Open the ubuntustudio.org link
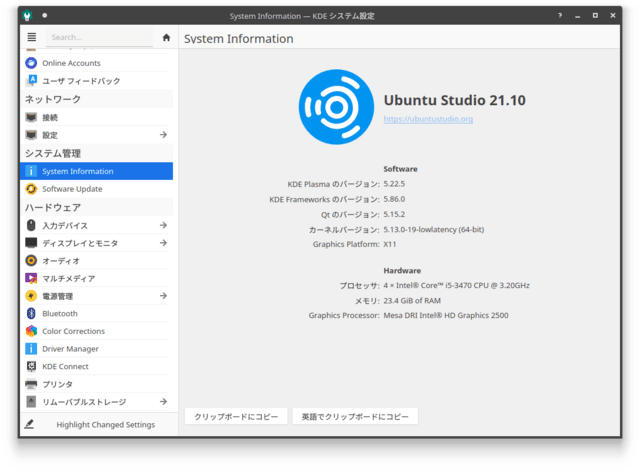Viewport: 640px width, 475px height. [x=428, y=119]
